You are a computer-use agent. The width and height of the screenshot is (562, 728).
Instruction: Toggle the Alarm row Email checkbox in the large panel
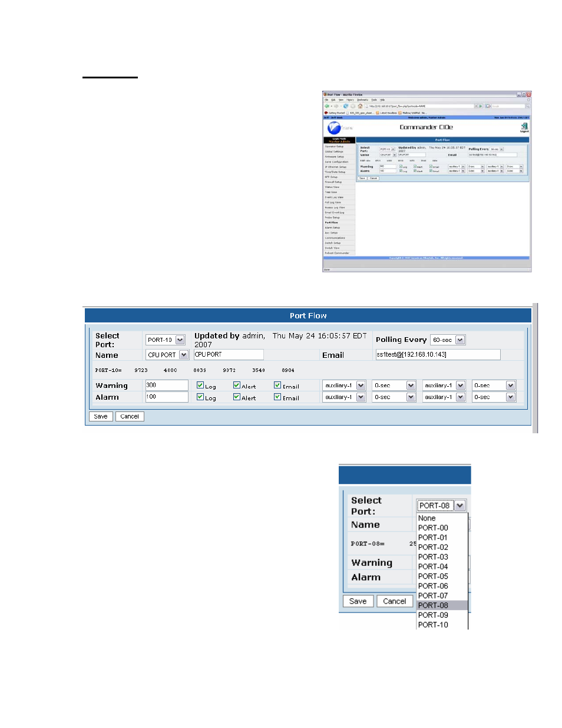point(277,397)
